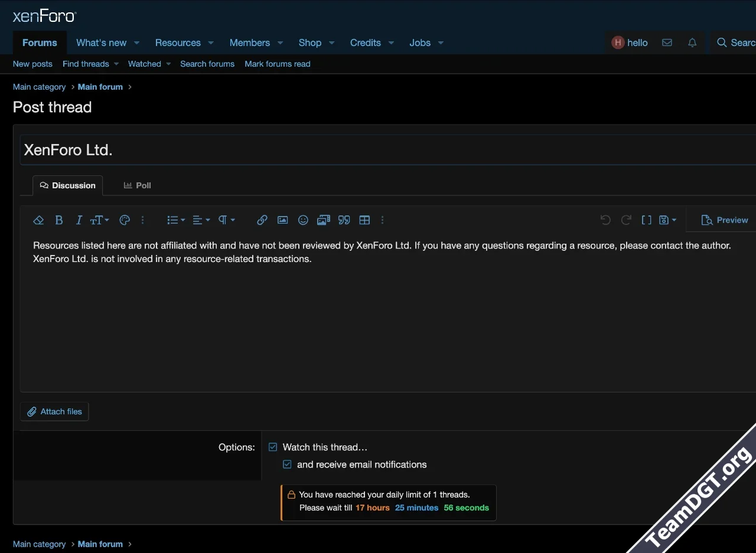Click the eraser remove formatting icon
Image resolution: width=756 pixels, height=553 pixels.
(38, 220)
